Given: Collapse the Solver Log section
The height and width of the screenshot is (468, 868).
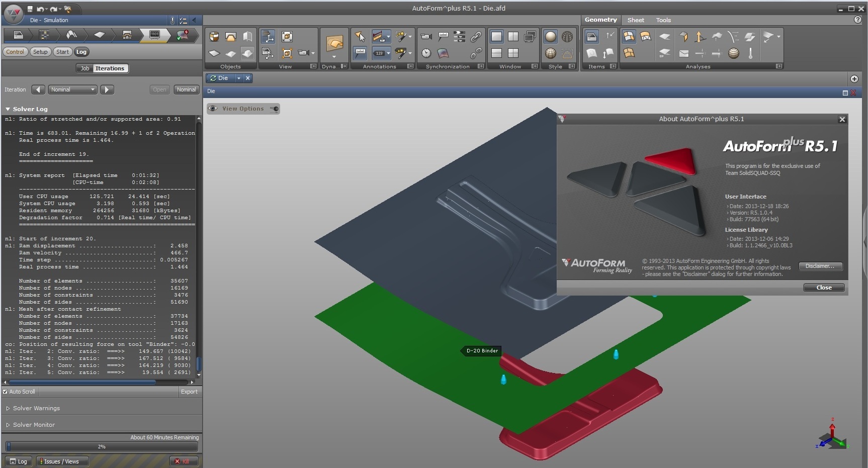Looking at the screenshot, I should pos(8,109).
